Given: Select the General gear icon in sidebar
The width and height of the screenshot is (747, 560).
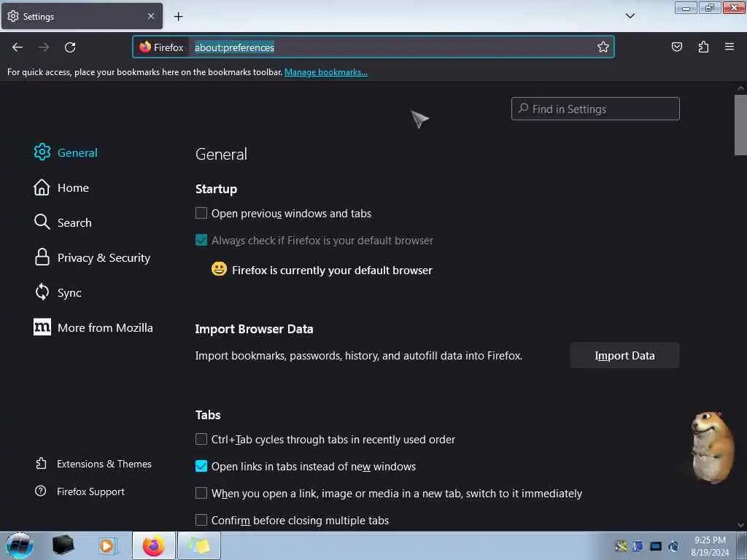Looking at the screenshot, I should click(x=42, y=152).
